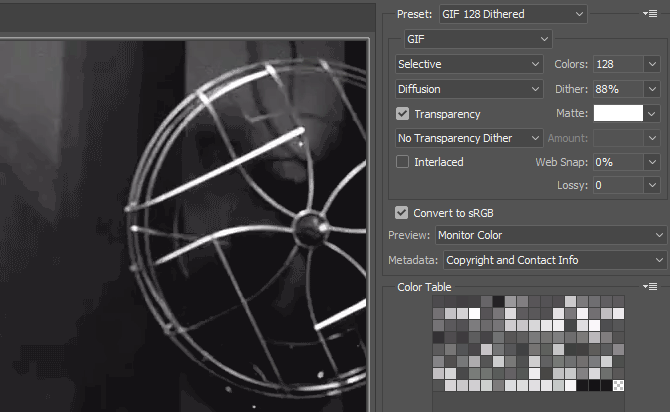The height and width of the screenshot is (412, 670).
Task: Uncheck Convert to sRGB
Action: 401,212
